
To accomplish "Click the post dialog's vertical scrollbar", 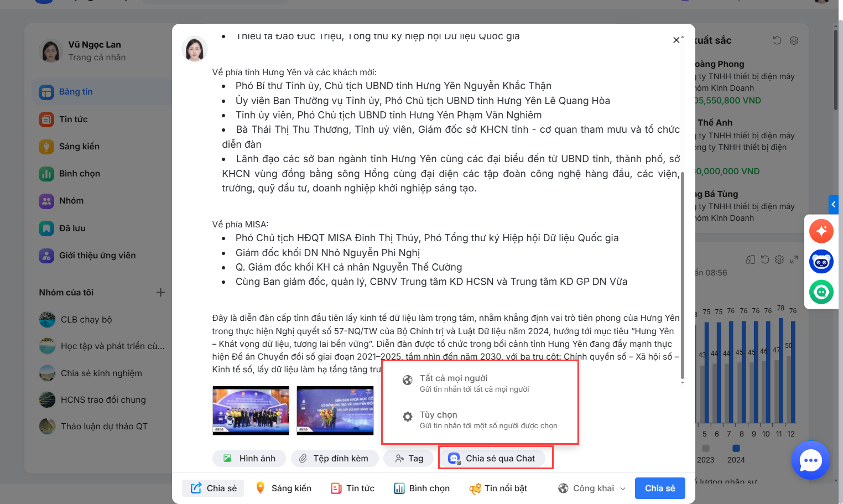I will pyautogui.click(x=683, y=275).
